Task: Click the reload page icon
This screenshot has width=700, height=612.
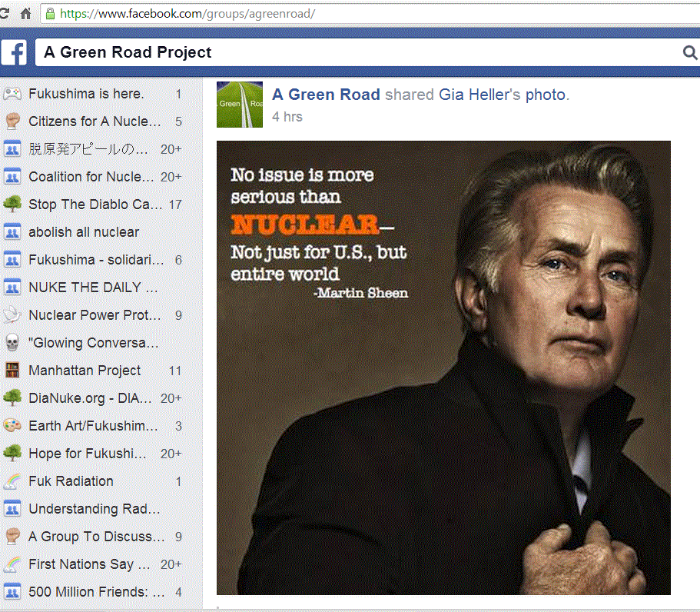Action: point(5,13)
